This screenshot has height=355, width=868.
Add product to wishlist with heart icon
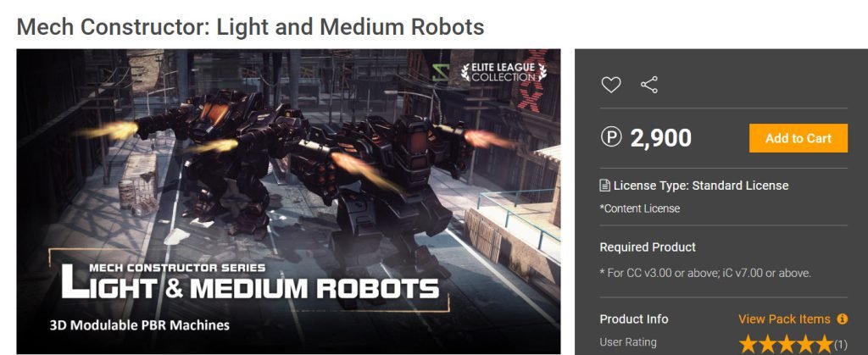pyautogui.click(x=611, y=85)
